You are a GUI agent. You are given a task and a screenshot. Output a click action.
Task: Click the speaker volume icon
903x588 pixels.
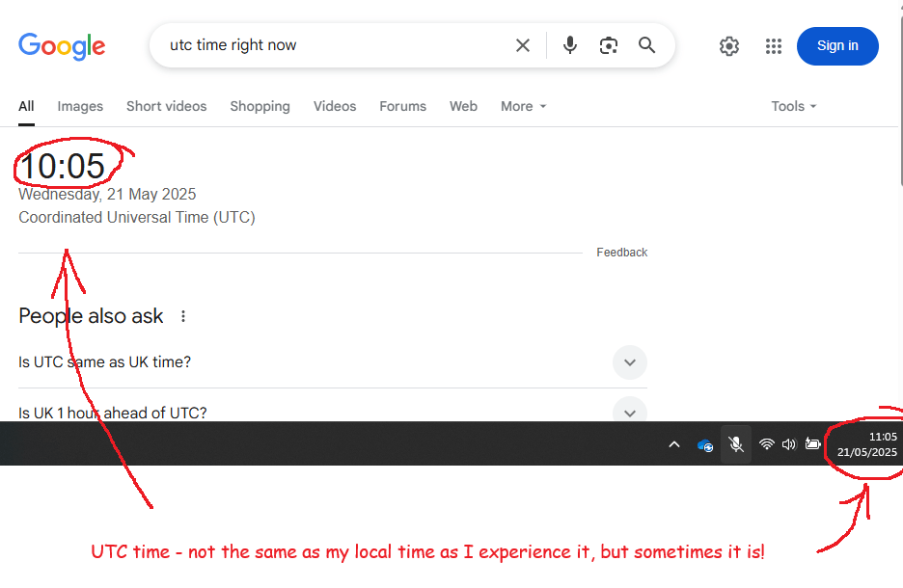pos(789,444)
